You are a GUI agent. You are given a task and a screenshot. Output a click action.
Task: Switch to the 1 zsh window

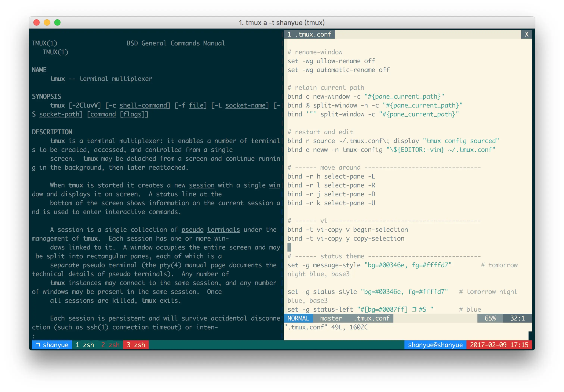tap(84, 345)
